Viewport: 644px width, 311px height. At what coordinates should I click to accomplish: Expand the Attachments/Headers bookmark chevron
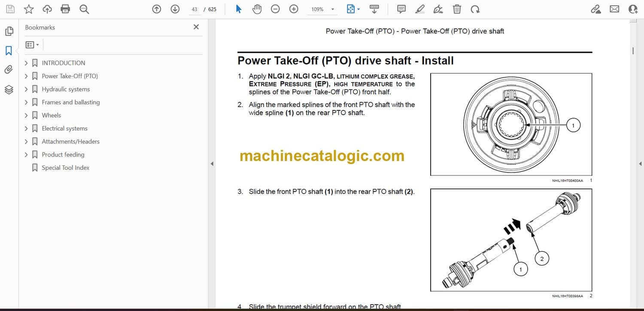26,141
